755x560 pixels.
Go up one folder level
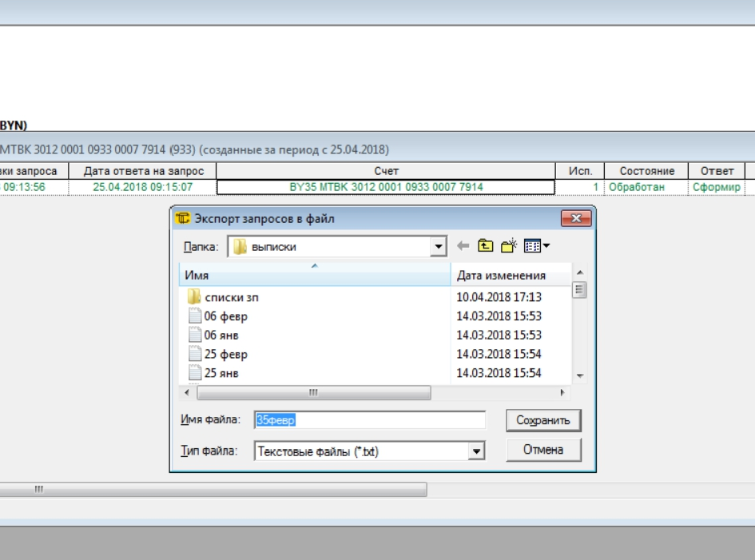(x=485, y=246)
